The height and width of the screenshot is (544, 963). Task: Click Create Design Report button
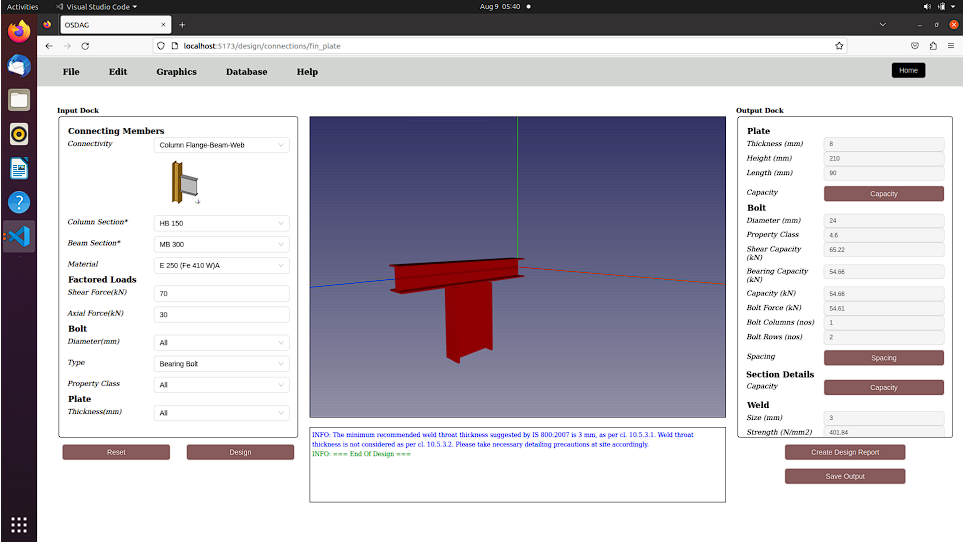(x=845, y=453)
